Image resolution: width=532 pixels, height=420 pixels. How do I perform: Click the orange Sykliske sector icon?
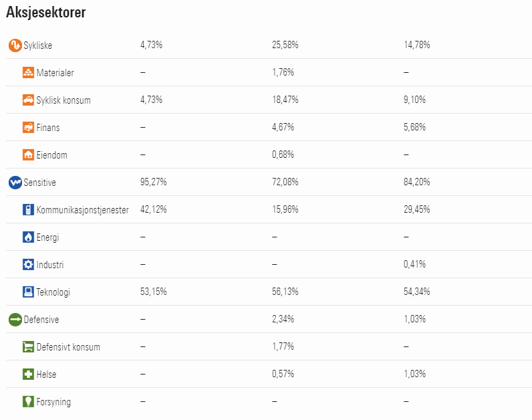15,45
